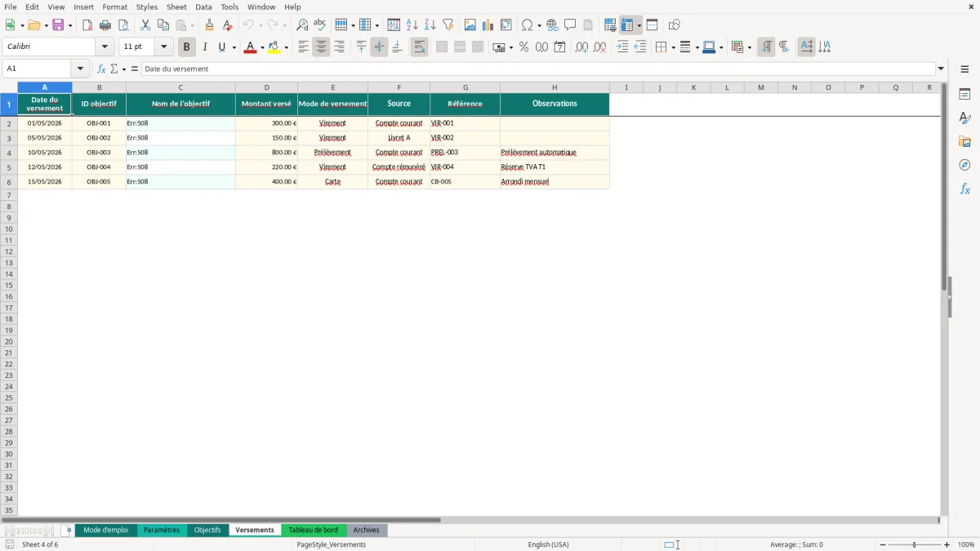980x551 pixels.
Task: Open the font name dropdown
Action: (x=105, y=47)
